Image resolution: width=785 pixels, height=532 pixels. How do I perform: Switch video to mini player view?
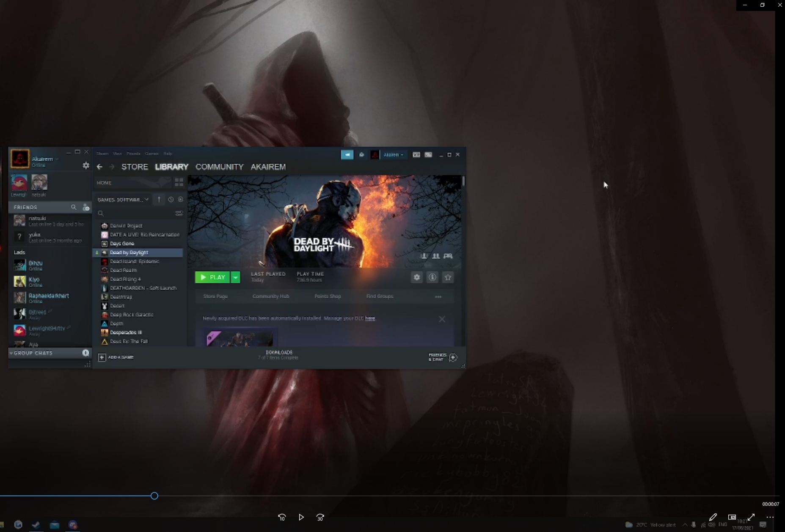(732, 517)
